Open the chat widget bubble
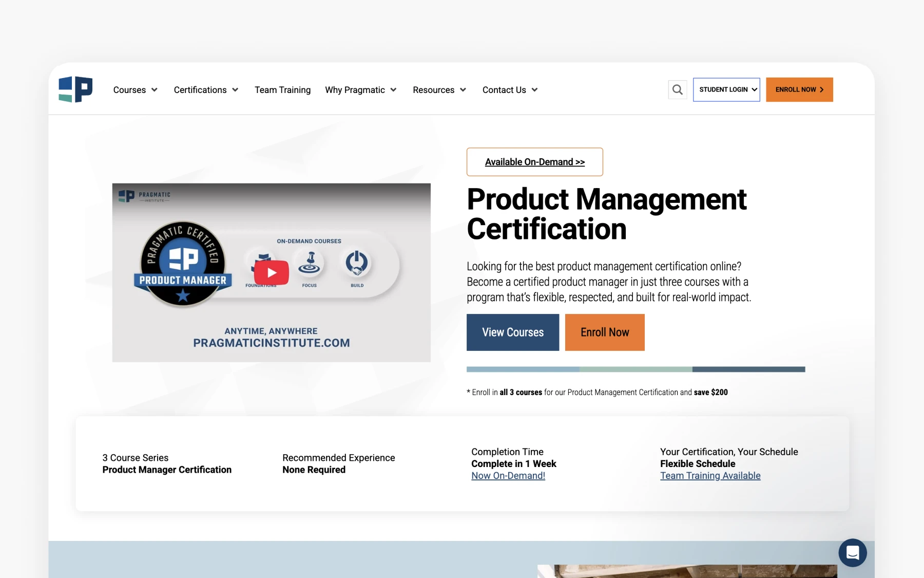 pyautogui.click(x=852, y=552)
